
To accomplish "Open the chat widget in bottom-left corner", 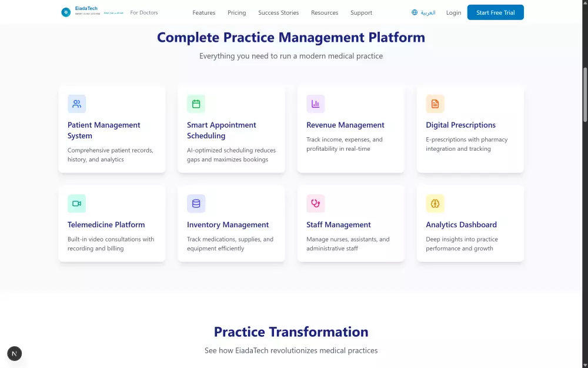I will point(14,353).
